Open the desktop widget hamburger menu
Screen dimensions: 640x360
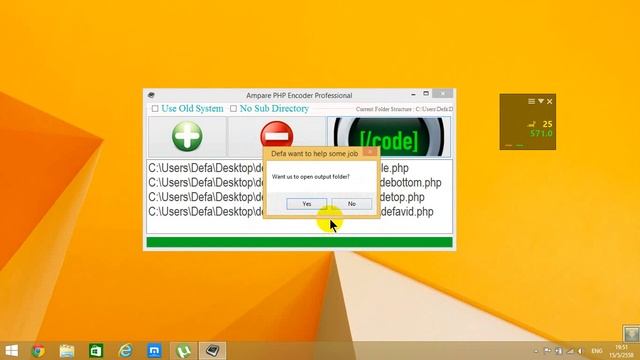pyautogui.click(x=531, y=101)
